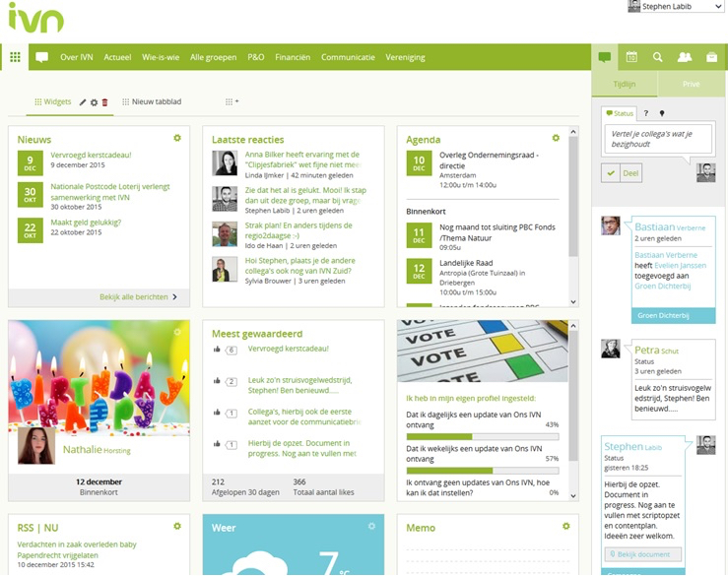Open Over IVN menu
Viewport: 728px width, 576px height.
pyautogui.click(x=77, y=57)
